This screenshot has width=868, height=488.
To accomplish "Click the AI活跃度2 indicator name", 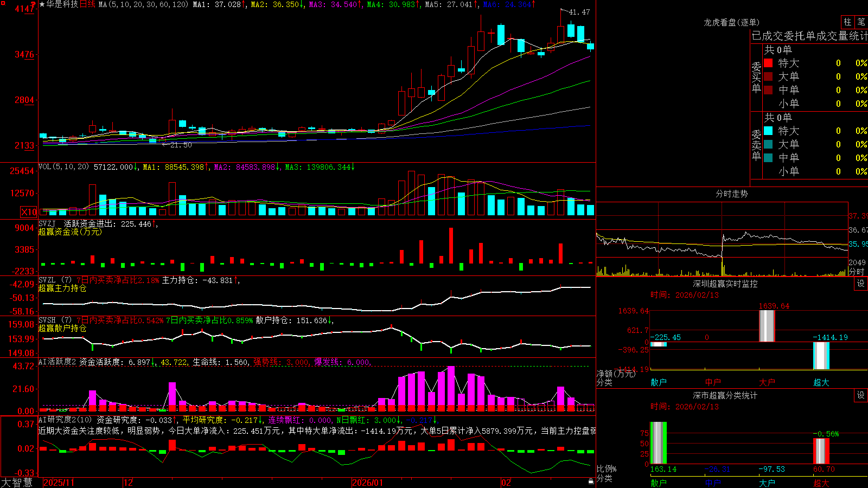I will [x=58, y=362].
